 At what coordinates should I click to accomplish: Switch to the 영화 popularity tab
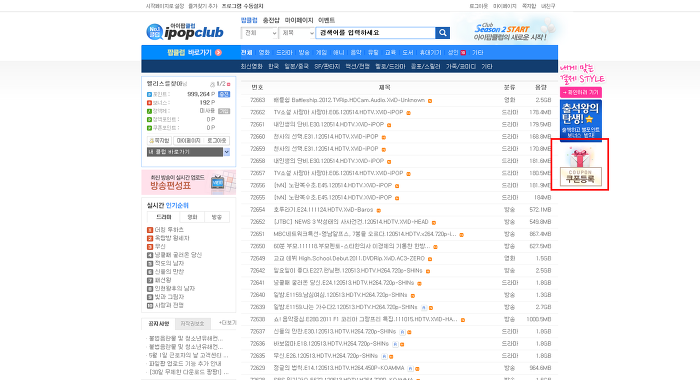point(192,217)
